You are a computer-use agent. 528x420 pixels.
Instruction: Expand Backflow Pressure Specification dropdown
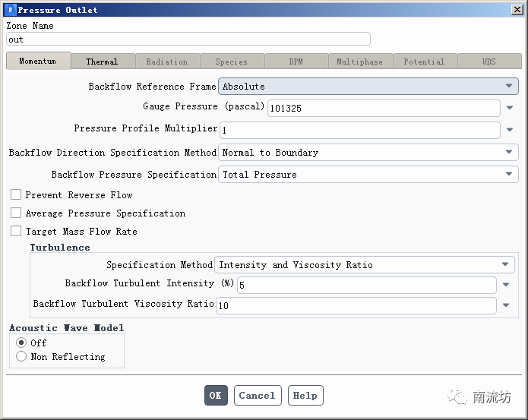(368, 175)
